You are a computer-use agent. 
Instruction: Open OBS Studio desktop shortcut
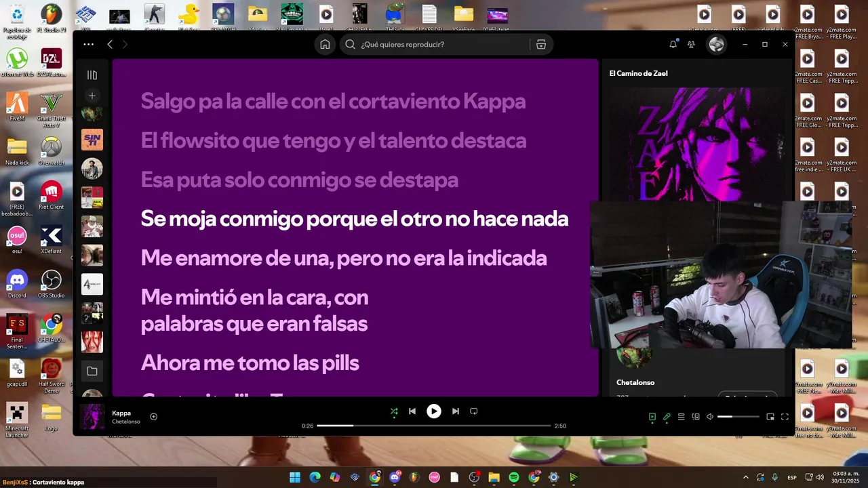[52, 284]
